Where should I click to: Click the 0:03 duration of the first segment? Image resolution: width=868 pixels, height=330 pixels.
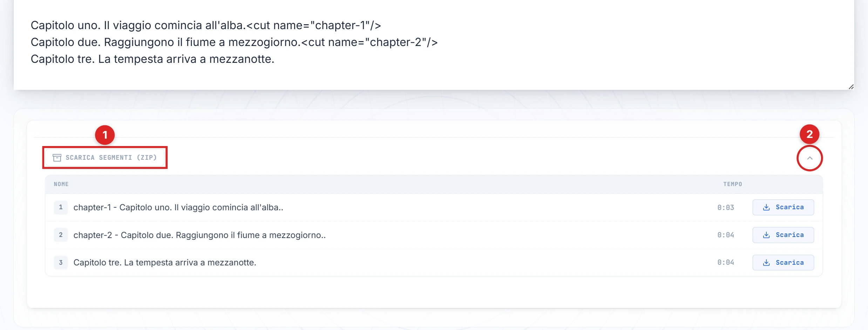click(x=725, y=207)
